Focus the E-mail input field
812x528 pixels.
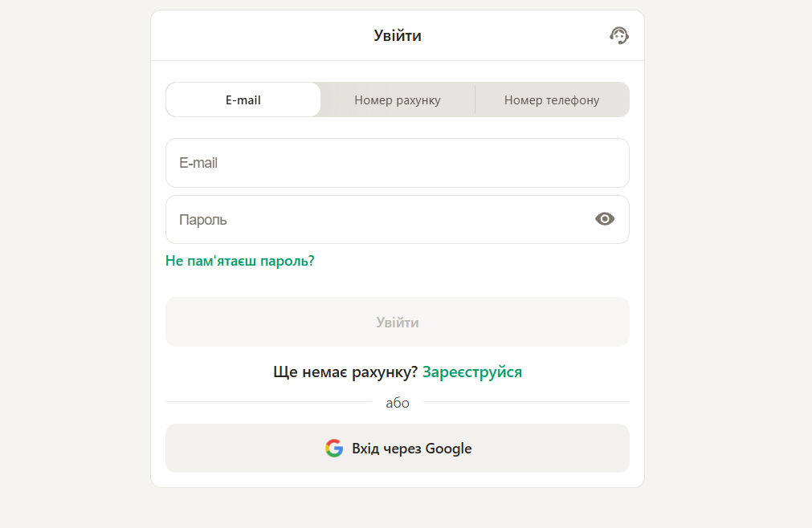click(397, 163)
